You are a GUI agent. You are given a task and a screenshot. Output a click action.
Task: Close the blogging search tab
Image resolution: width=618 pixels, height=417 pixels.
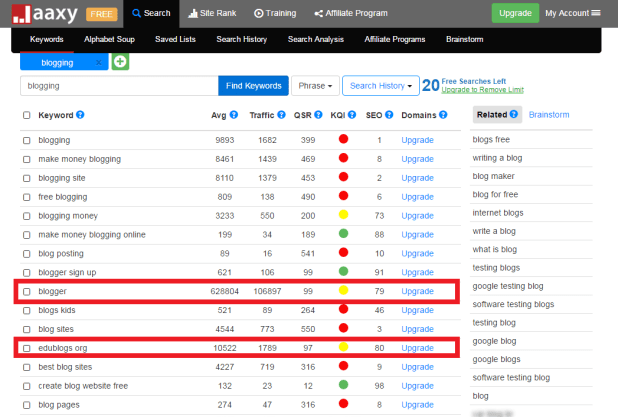[x=99, y=62]
